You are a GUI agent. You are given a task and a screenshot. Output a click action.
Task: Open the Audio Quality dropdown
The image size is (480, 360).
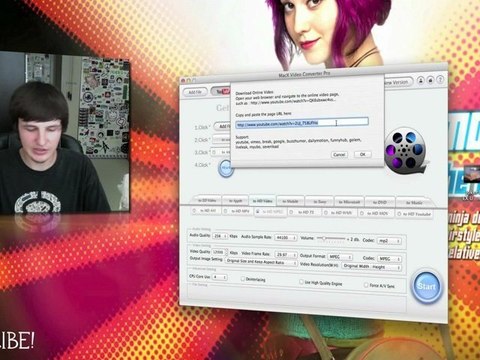[x=220, y=236]
